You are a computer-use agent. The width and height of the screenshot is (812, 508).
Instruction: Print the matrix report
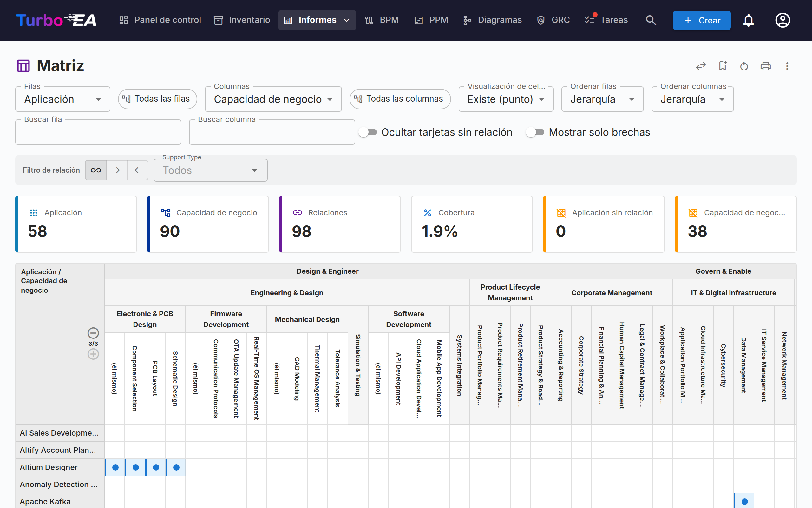coord(765,66)
